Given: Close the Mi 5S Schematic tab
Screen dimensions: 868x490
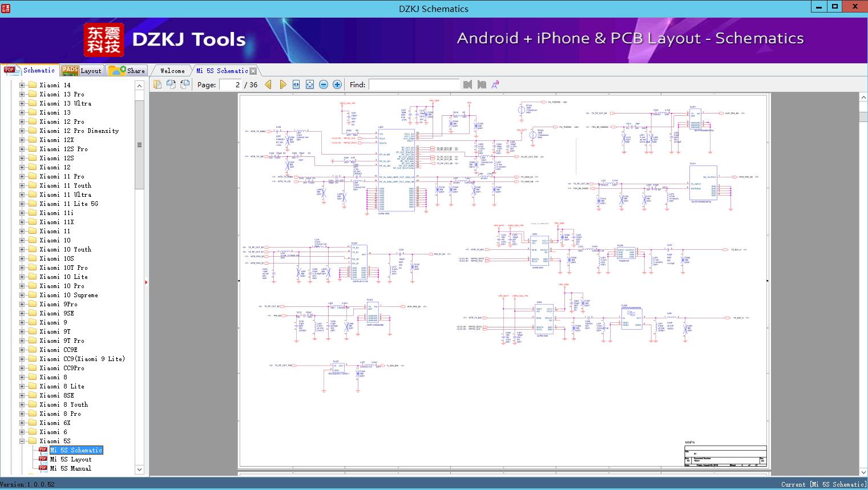Looking at the screenshot, I should (x=253, y=71).
